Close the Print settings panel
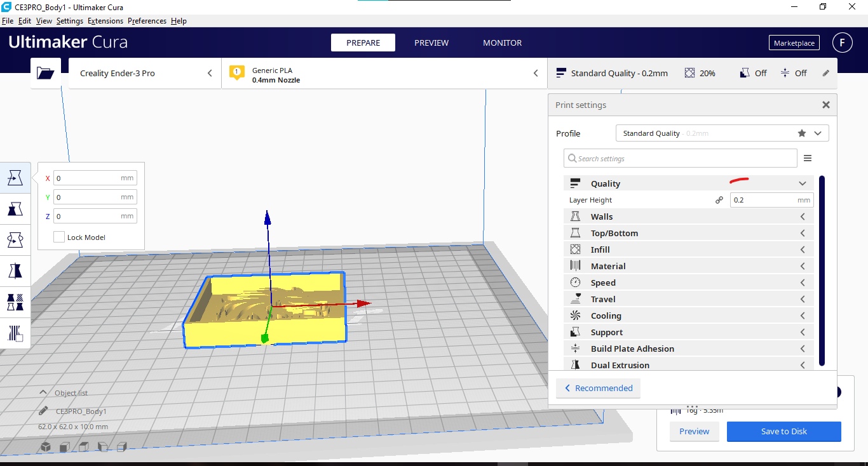This screenshot has width=868, height=466. click(x=826, y=105)
